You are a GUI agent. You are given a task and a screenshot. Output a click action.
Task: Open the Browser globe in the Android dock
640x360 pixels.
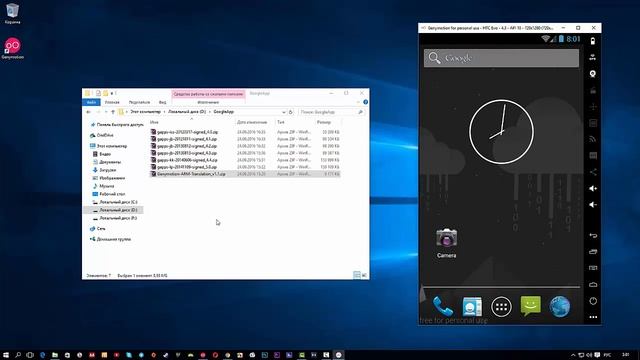560,307
